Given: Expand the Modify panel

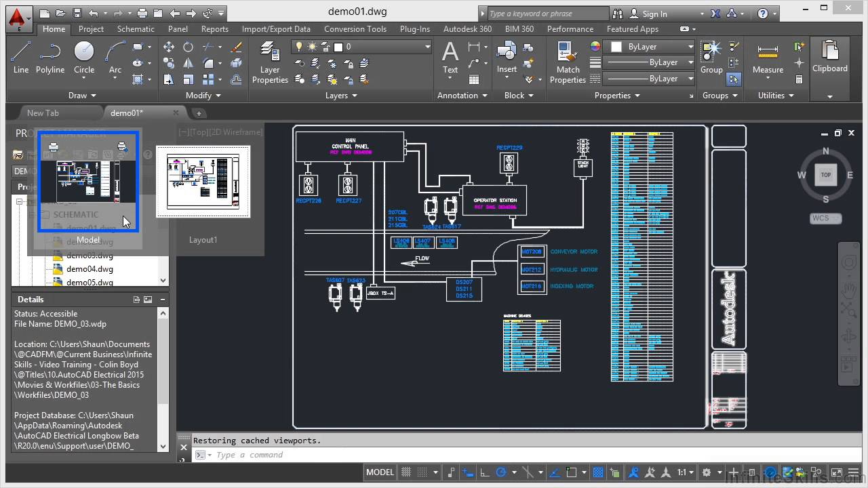Looking at the screenshot, I should click(203, 96).
